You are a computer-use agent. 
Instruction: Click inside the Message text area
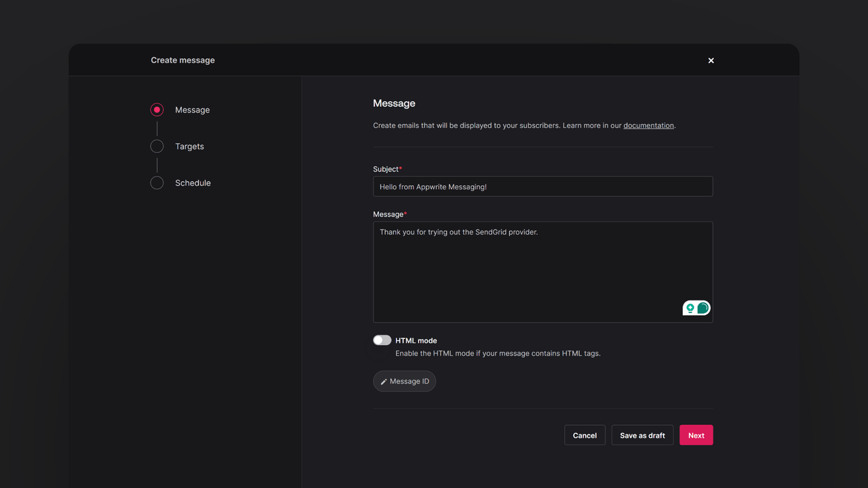pyautogui.click(x=542, y=272)
